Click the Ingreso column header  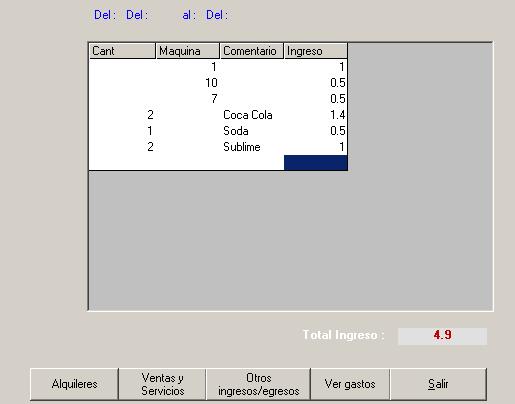tap(316, 51)
